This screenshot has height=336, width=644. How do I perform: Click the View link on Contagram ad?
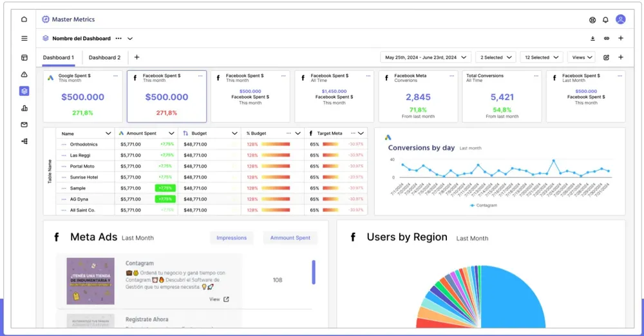point(214,299)
